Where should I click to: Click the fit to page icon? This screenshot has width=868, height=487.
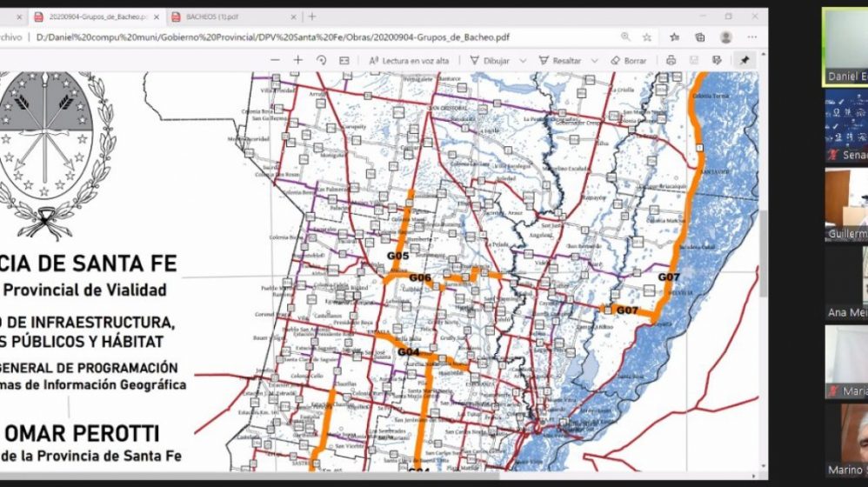(344, 60)
